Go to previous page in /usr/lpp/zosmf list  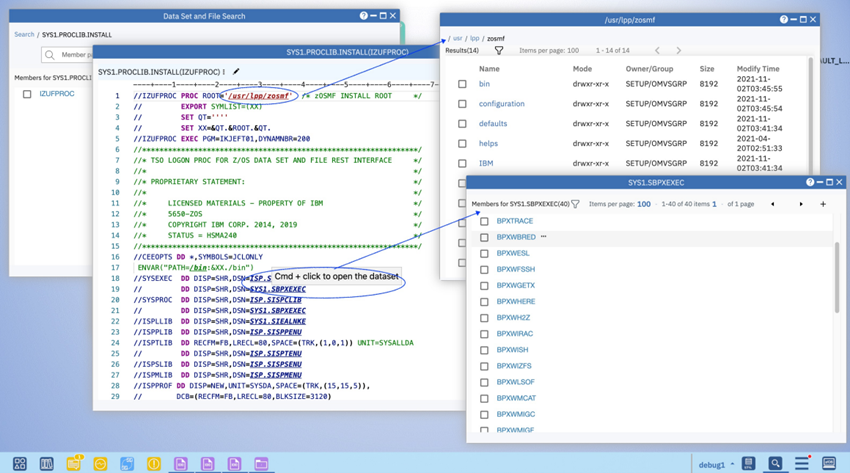(x=657, y=50)
